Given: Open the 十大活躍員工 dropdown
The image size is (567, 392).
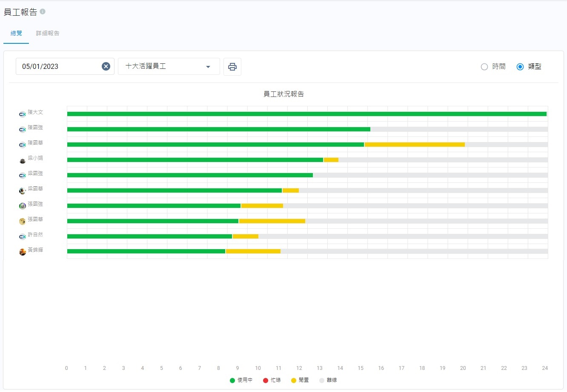Looking at the screenshot, I should coord(169,66).
